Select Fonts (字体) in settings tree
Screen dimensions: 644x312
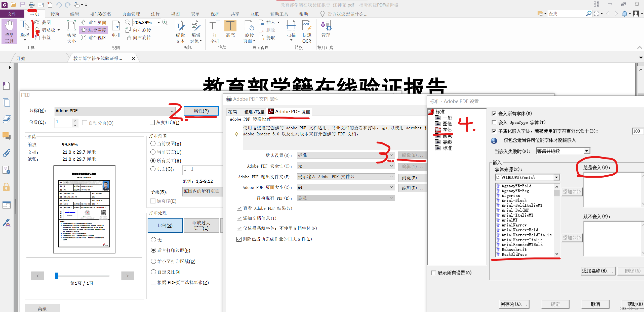click(447, 130)
